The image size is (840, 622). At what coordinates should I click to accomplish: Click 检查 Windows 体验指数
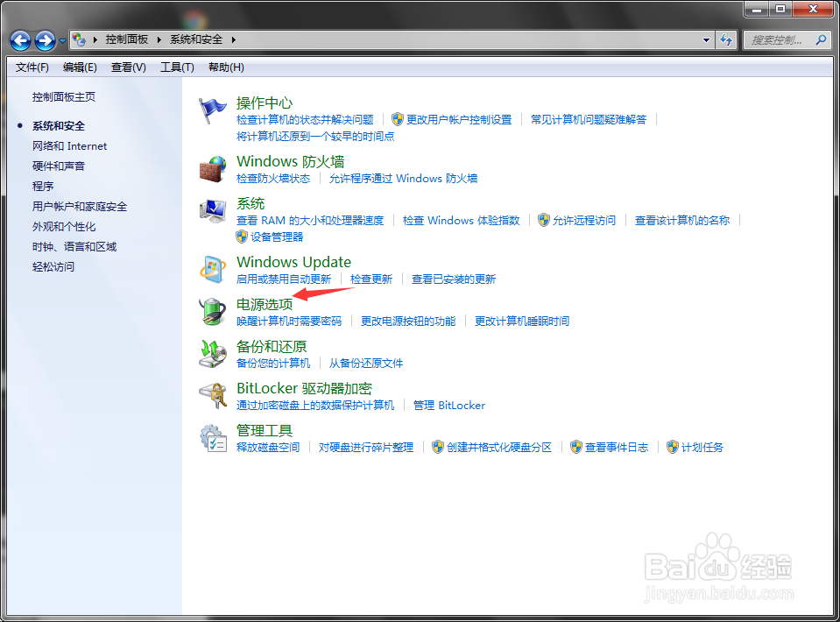(x=462, y=220)
